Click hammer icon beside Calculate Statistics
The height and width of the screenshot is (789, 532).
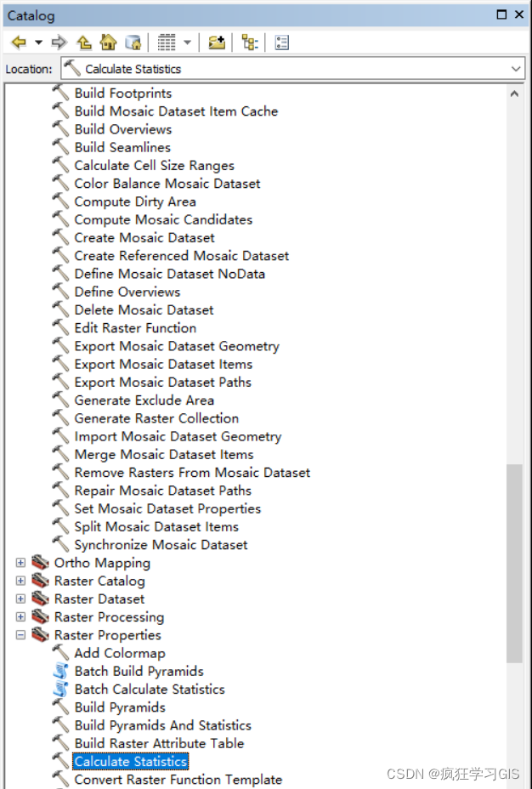click(x=60, y=761)
